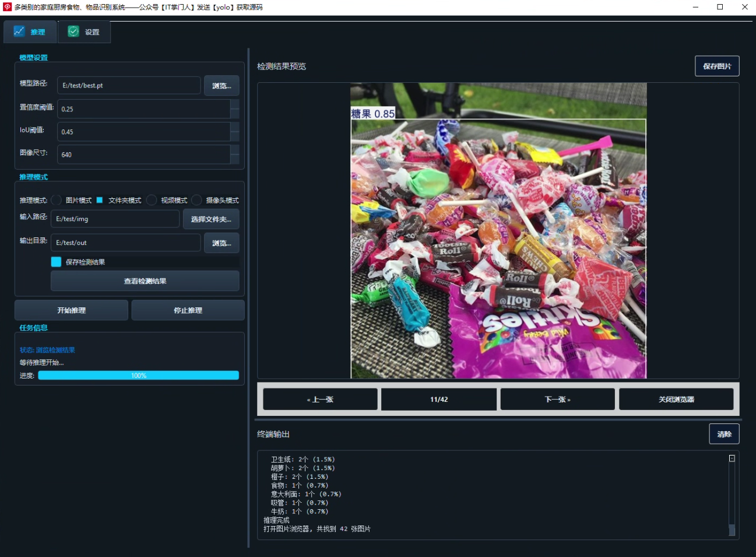Click the green checkmark icon on 设置 tab

(73, 31)
